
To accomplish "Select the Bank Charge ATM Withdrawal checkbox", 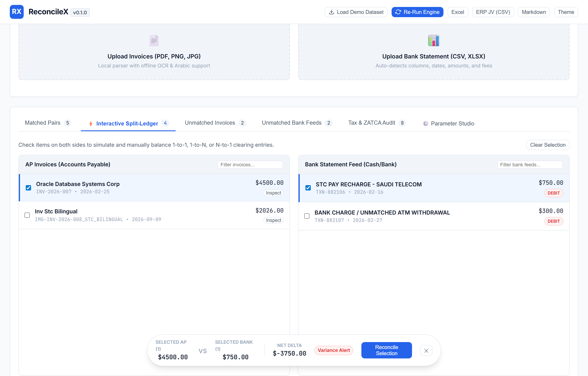I will tap(307, 216).
